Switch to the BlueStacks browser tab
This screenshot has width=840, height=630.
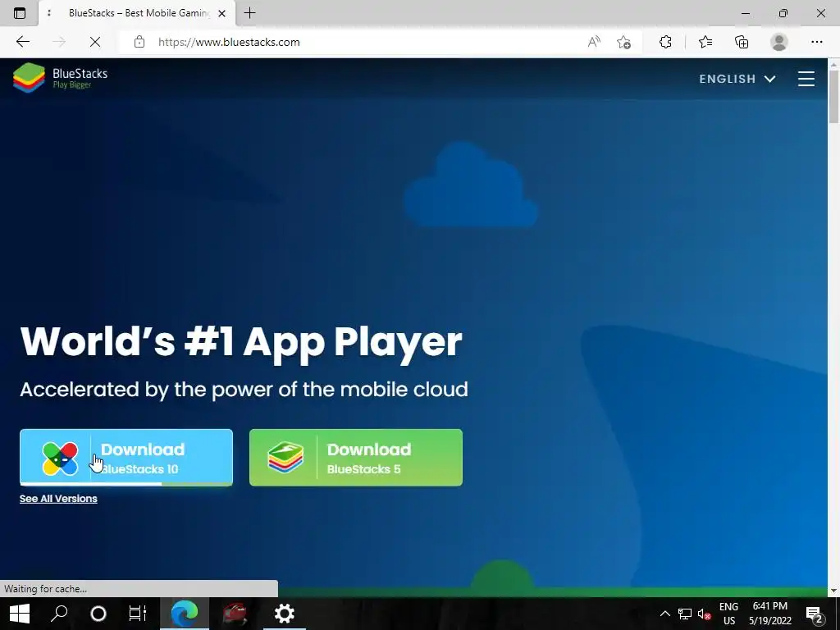(137, 13)
